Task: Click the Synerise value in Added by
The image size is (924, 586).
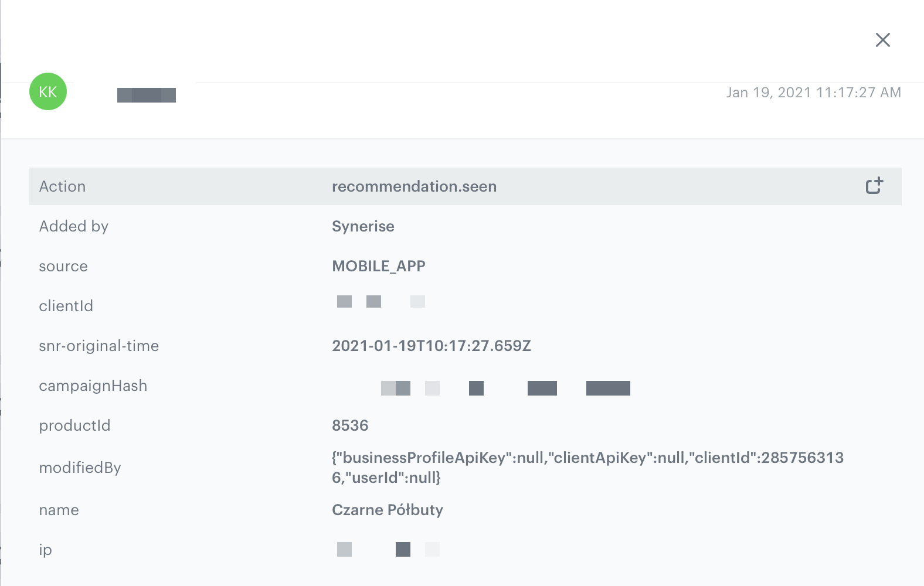Action: coord(363,226)
